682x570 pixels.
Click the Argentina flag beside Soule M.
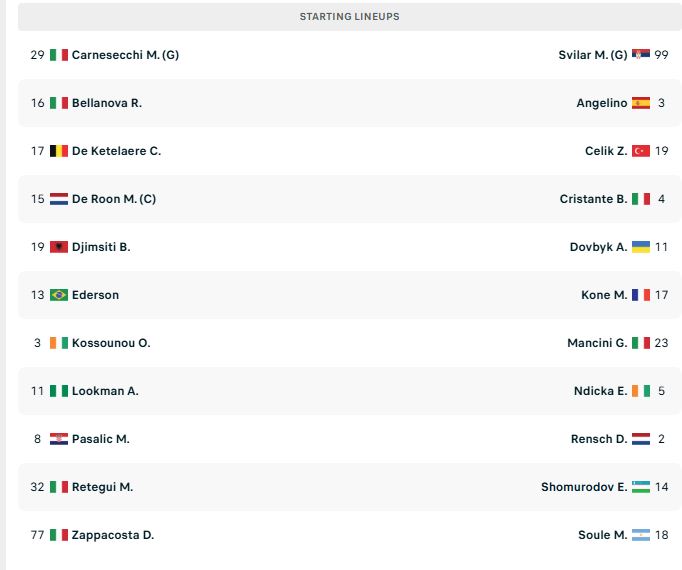641,535
